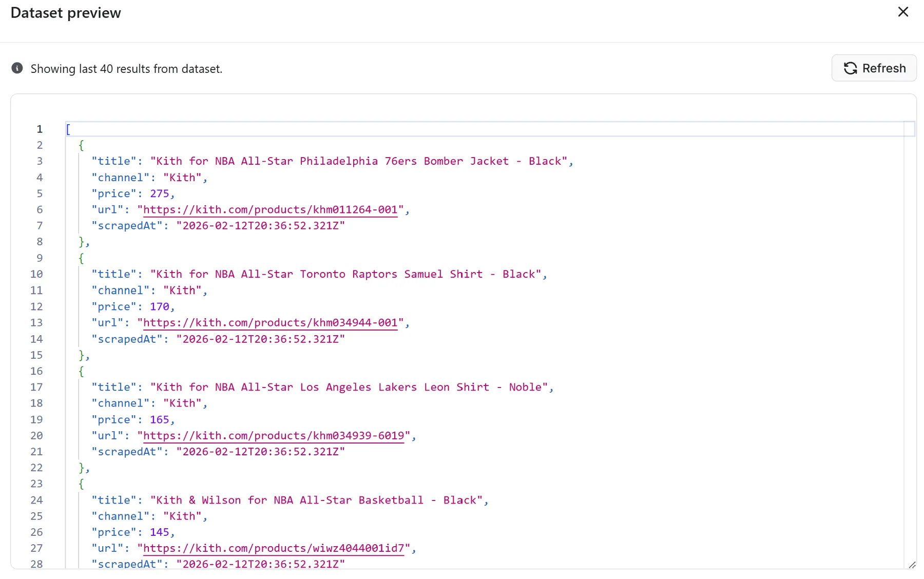Click the scrapedAt timestamp on line 7
The image size is (924, 579).
pos(260,225)
